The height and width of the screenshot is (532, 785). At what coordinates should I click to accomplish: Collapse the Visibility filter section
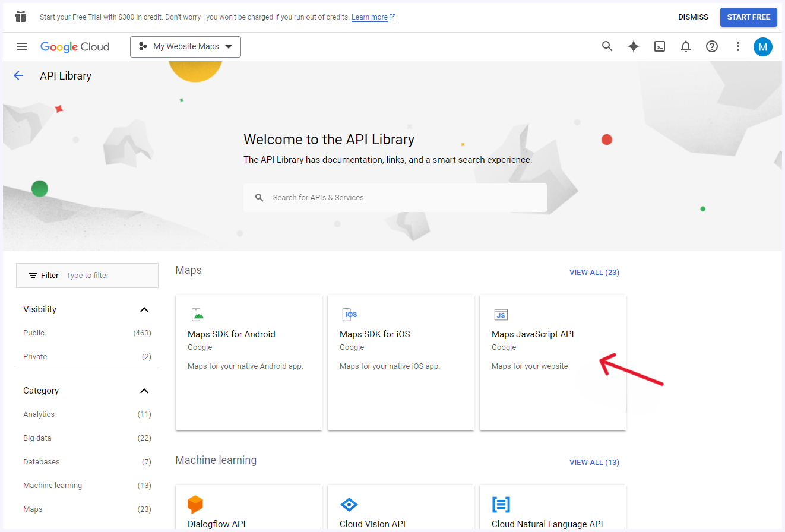tap(144, 309)
